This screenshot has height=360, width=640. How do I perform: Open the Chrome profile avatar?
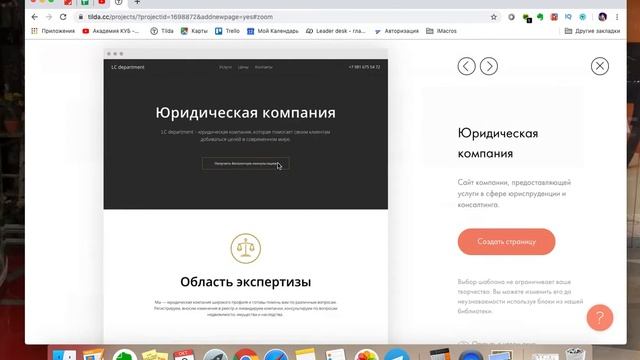pos(602,17)
